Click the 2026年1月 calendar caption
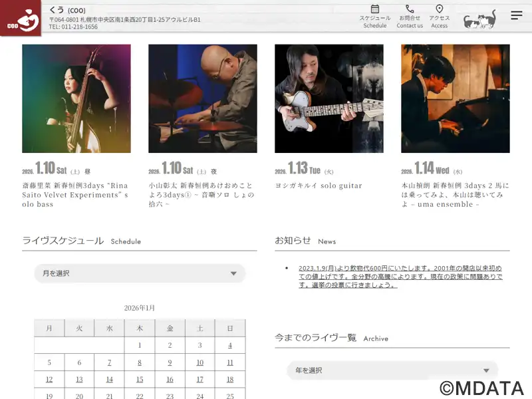 (140, 308)
